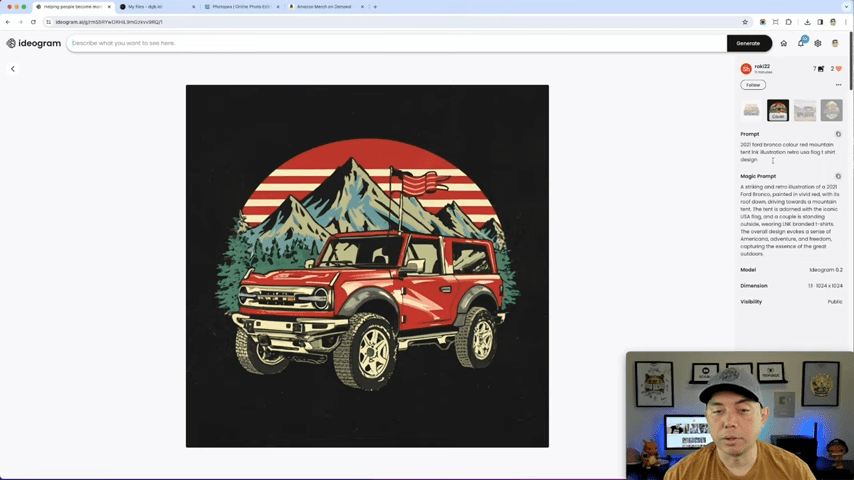Close the Amazon Merch on Demand tab

(362, 7)
